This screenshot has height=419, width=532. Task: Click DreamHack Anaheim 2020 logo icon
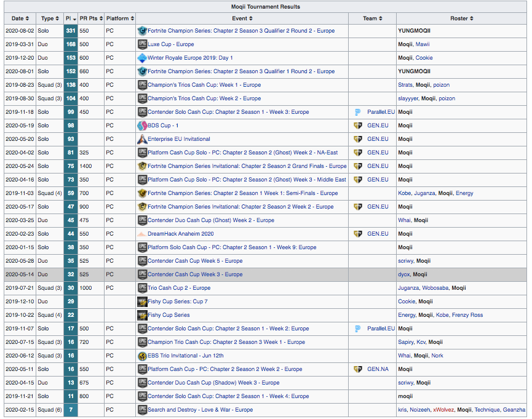(142, 234)
